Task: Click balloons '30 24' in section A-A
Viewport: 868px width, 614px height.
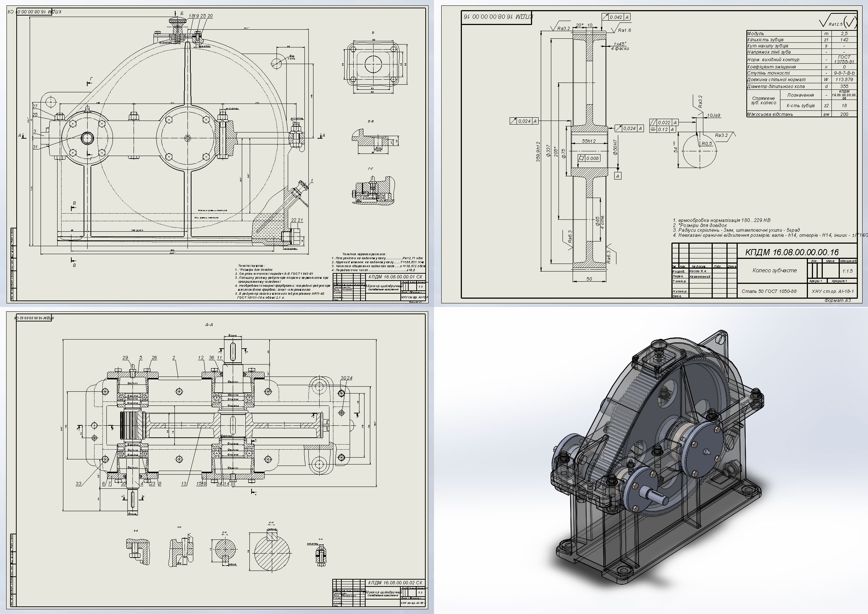Action: coord(347,378)
